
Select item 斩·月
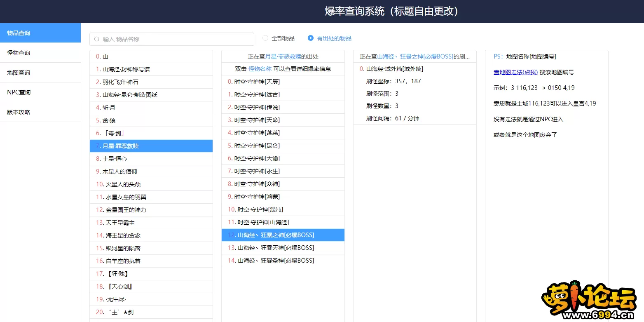[151, 108]
